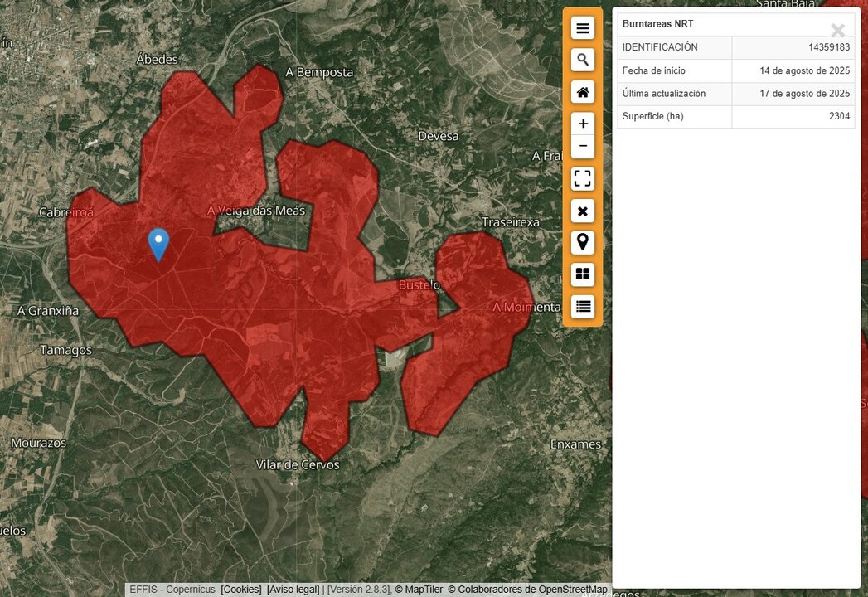Open the hamburger menu in orange toolbar
Image resolution: width=868 pixels, height=597 pixels.
click(x=582, y=27)
